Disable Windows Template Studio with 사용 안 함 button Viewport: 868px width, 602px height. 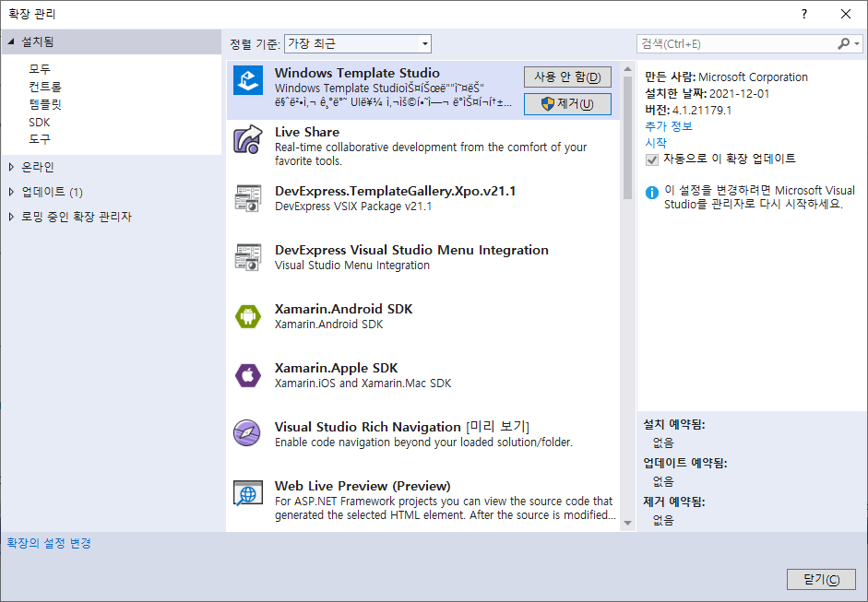(x=567, y=77)
